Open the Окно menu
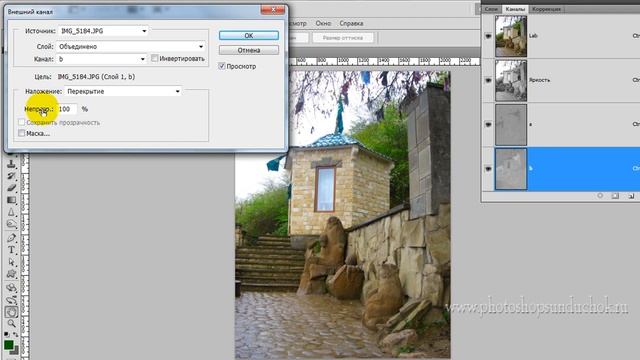 pos(323,23)
